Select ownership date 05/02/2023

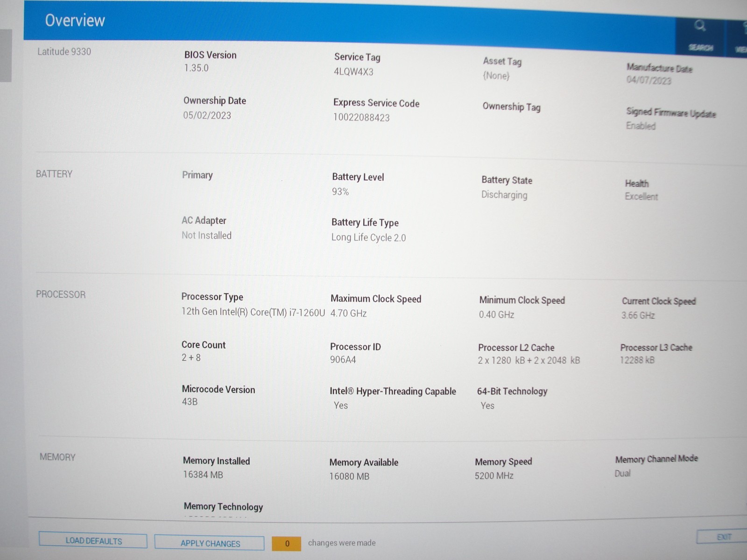click(x=207, y=115)
